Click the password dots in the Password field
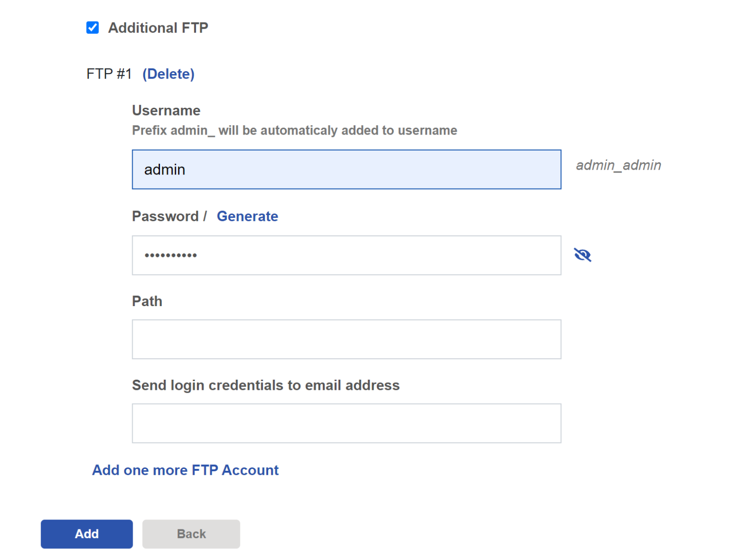 tap(171, 255)
